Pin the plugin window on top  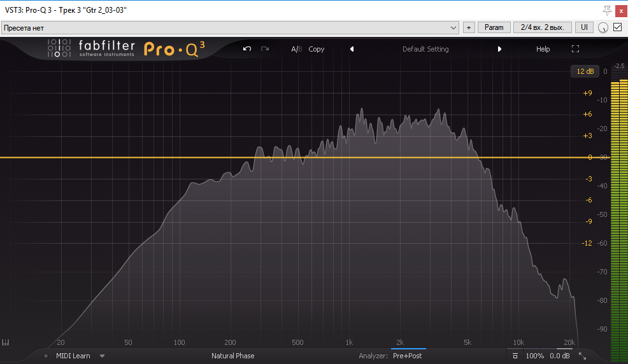(607, 10)
